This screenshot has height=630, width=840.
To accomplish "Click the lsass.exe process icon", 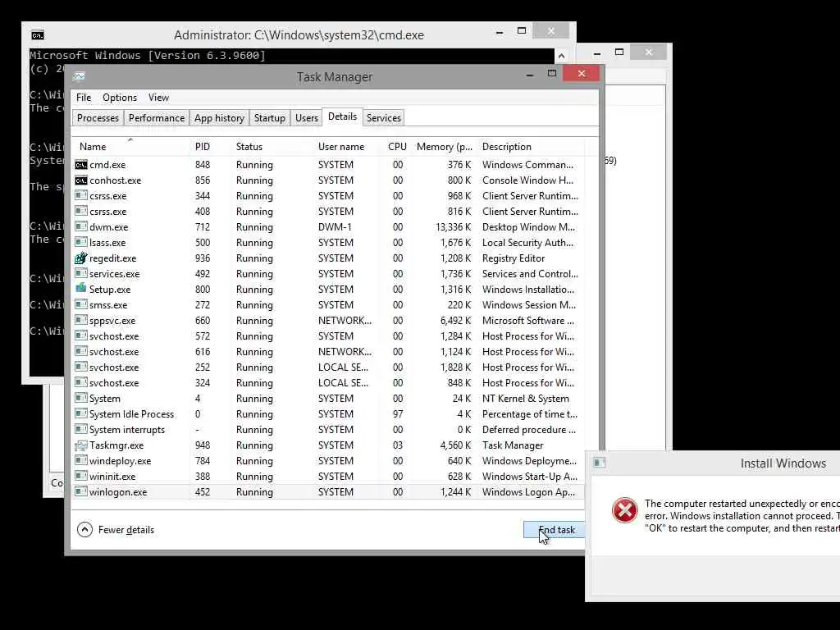I will coord(81,242).
